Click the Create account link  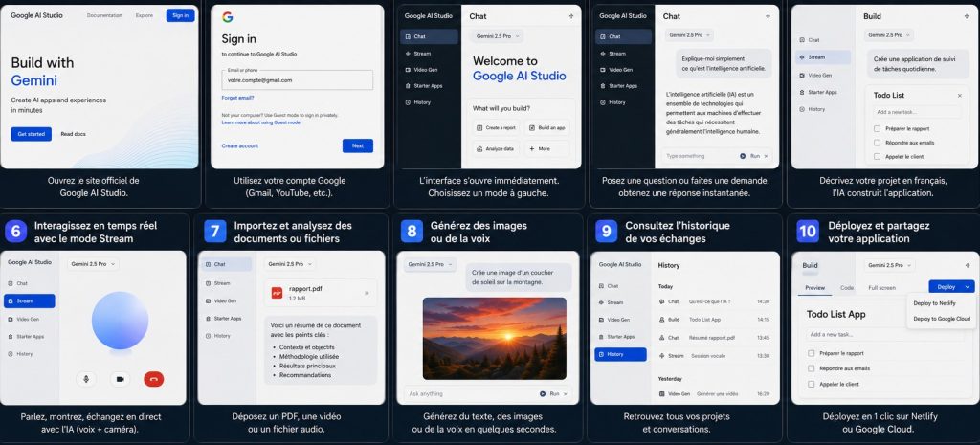click(239, 145)
